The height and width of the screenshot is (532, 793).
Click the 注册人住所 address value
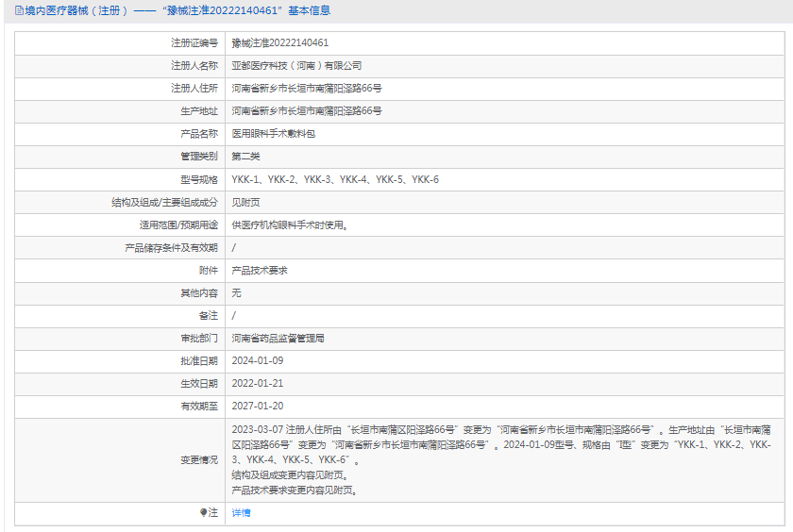307,89
